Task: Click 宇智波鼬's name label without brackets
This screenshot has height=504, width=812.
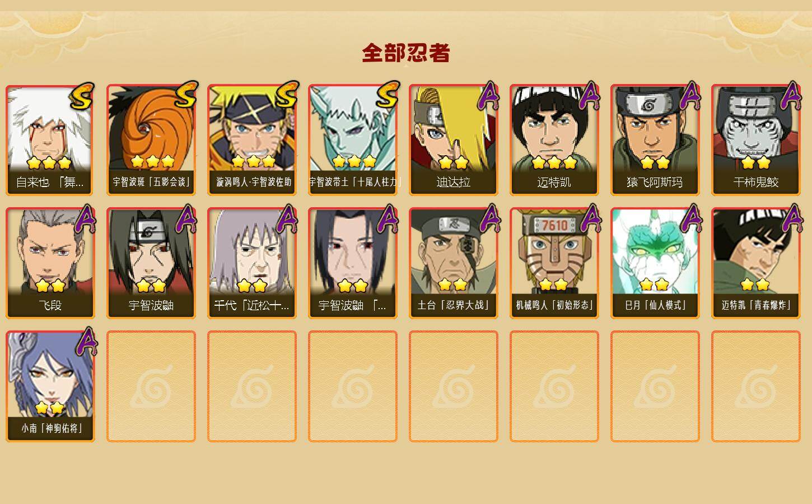Action: 151,305
